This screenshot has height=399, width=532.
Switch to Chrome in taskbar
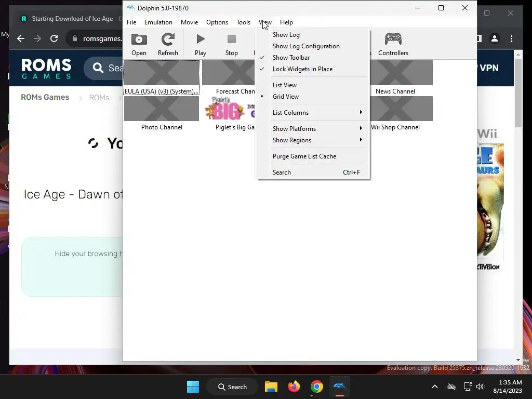316,387
